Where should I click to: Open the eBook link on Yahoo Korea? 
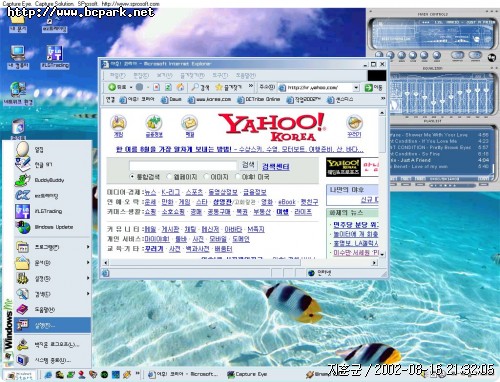pyautogui.click(x=287, y=202)
